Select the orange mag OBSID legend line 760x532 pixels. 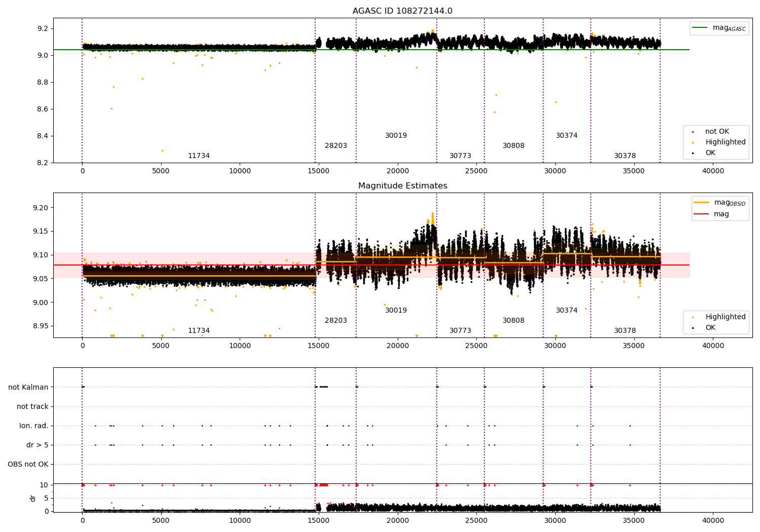coord(702,203)
